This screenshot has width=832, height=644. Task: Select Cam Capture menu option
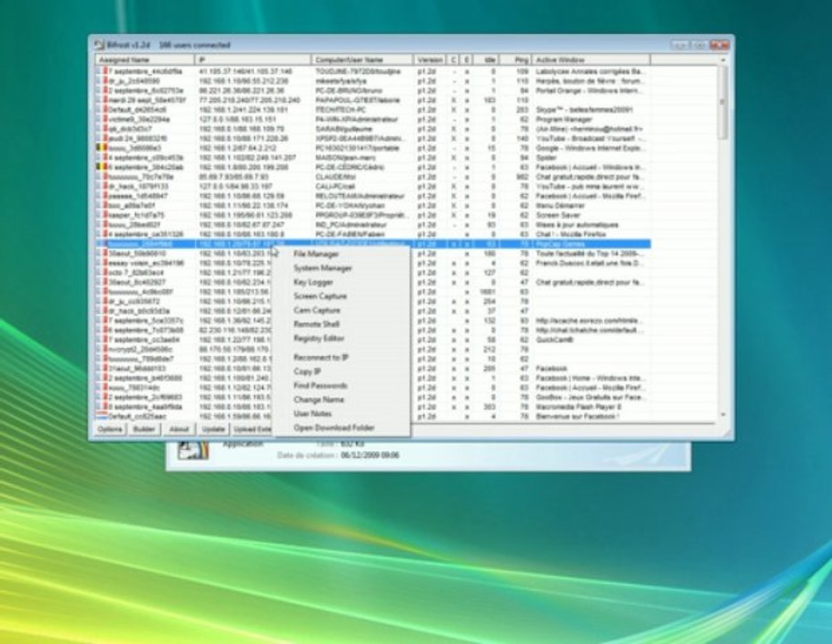pyautogui.click(x=317, y=310)
